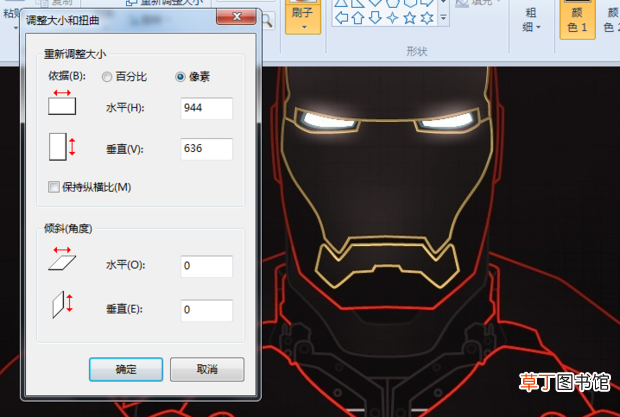Click the 垂直(V) label in resize section

tap(125, 149)
